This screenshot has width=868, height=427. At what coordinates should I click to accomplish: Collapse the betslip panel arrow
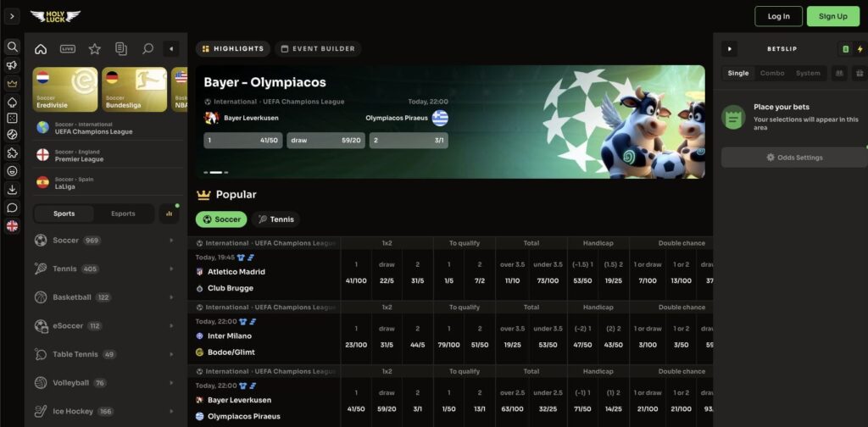(729, 48)
